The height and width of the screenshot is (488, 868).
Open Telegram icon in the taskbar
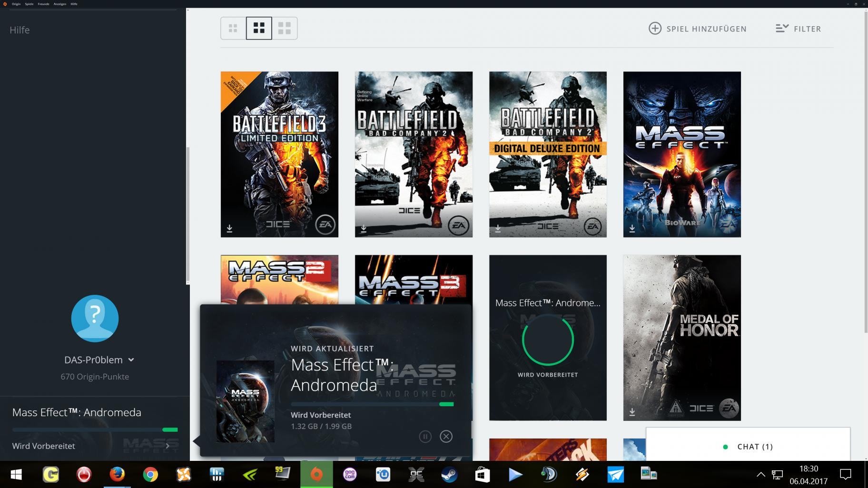pyautogui.click(x=615, y=474)
